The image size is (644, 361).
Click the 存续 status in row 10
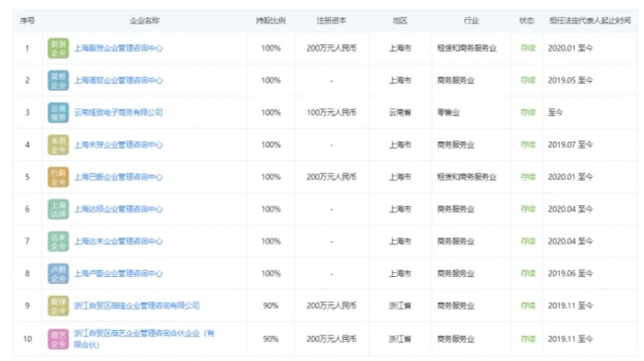pos(528,339)
